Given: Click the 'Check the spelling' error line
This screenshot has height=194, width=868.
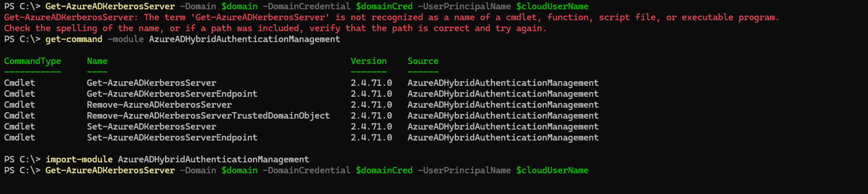Looking at the screenshot, I should 275,28.
